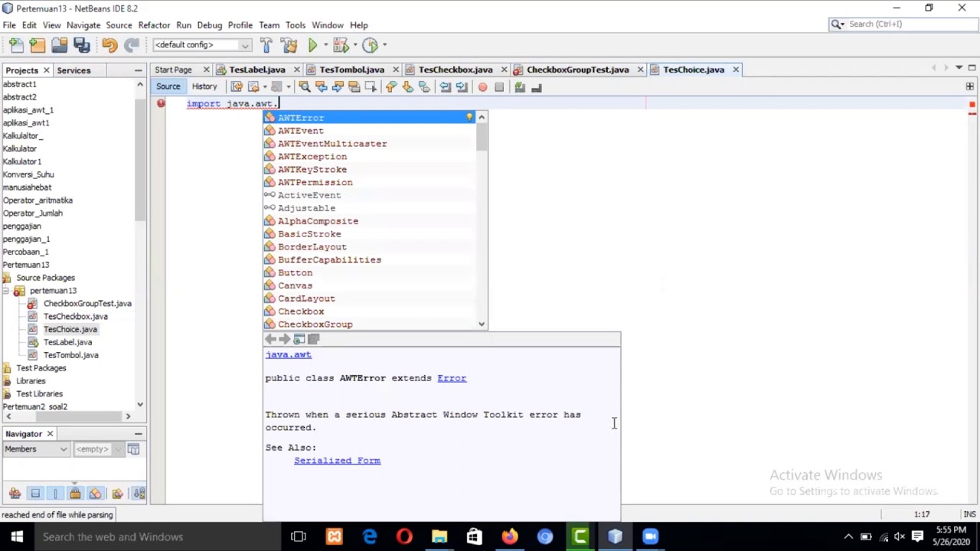Toggle the Source view button

point(168,86)
